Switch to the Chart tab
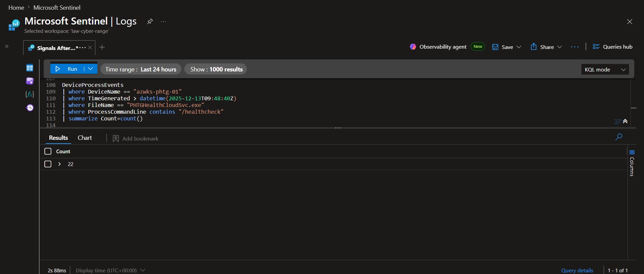644x274 pixels. click(85, 138)
